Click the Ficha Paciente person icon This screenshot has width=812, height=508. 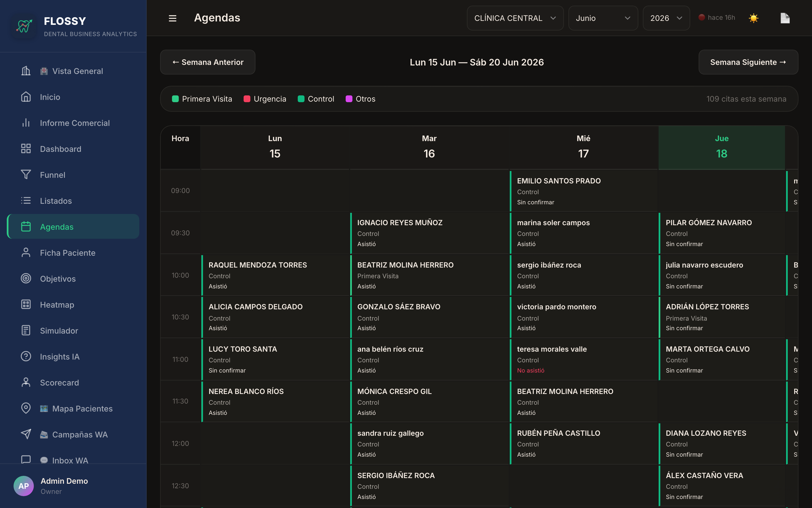26,252
